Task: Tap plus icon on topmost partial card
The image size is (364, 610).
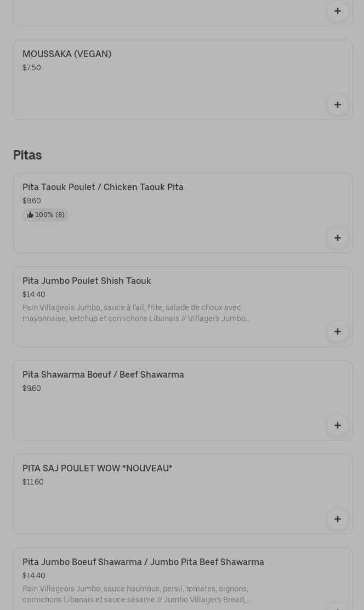Action: pyautogui.click(x=338, y=11)
